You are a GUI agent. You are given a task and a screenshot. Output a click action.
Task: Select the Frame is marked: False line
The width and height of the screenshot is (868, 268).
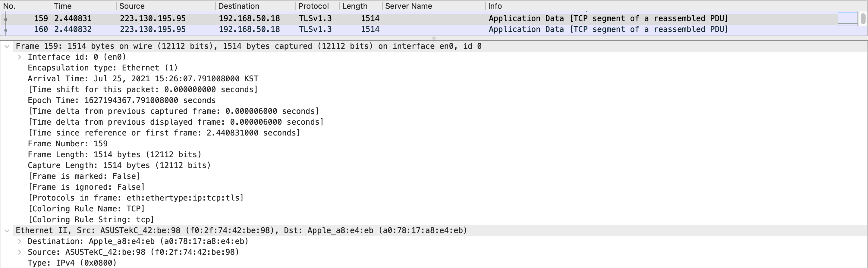(x=84, y=176)
